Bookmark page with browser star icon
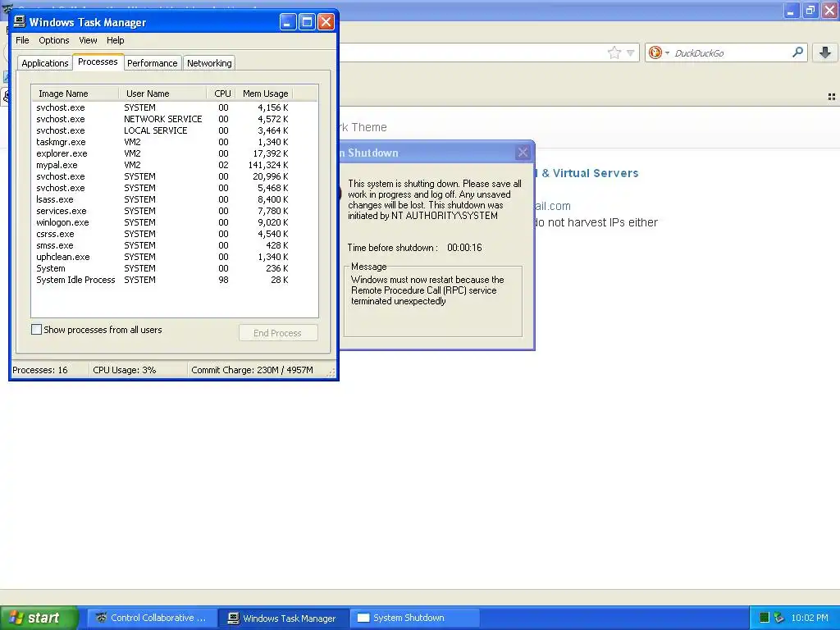The width and height of the screenshot is (840, 630). tap(614, 52)
